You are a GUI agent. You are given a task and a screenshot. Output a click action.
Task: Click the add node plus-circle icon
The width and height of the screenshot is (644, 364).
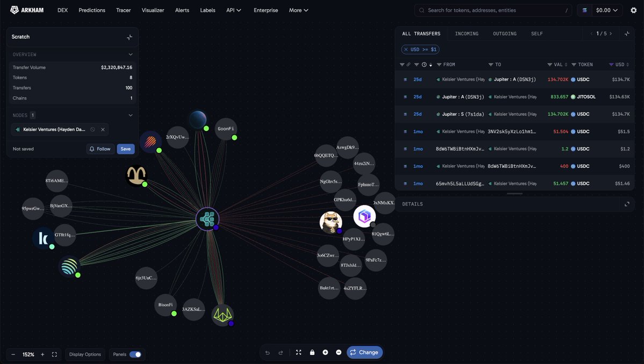click(325, 353)
